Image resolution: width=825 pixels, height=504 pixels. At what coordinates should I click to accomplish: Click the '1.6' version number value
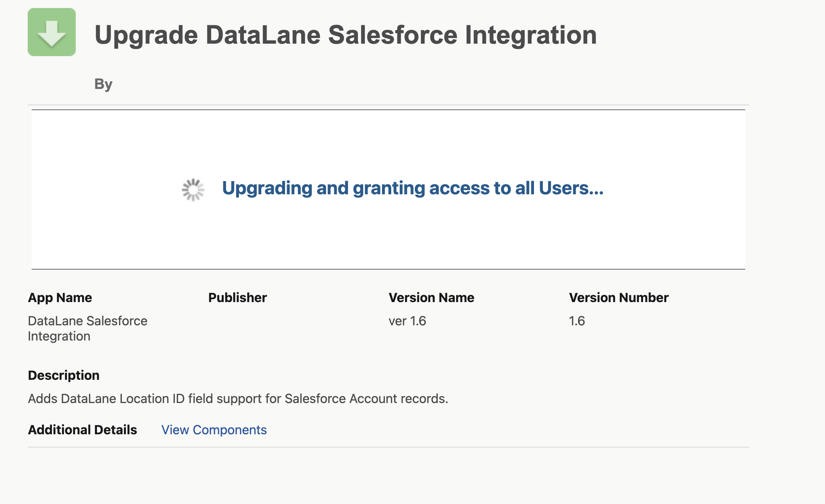coord(577,321)
